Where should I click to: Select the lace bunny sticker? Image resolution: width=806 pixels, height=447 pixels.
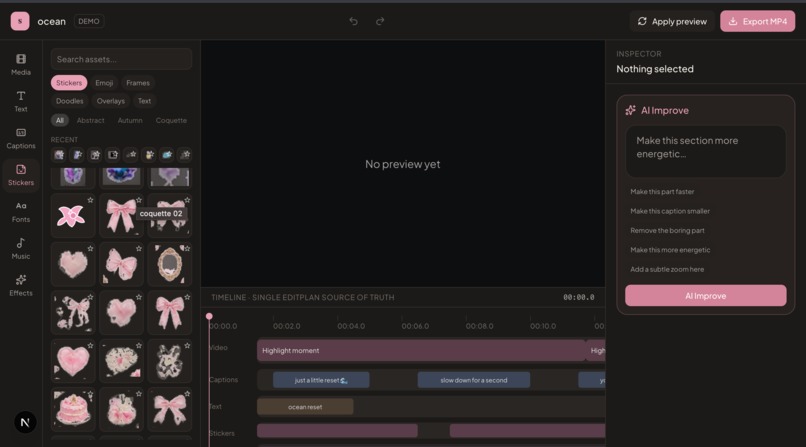(170, 361)
